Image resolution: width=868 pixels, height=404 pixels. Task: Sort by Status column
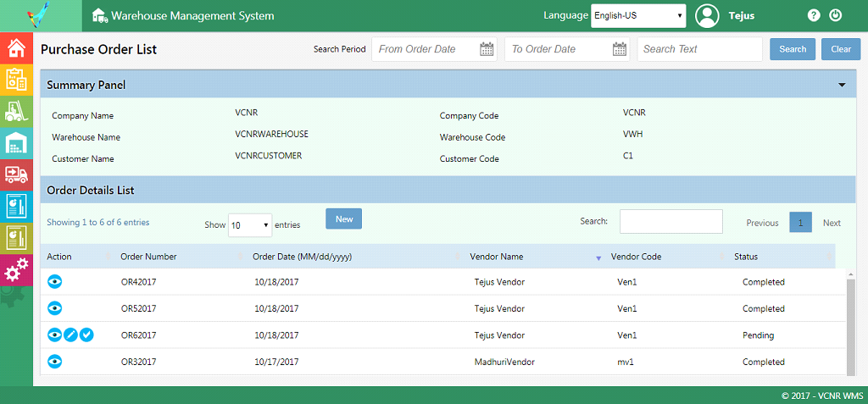[782, 257]
